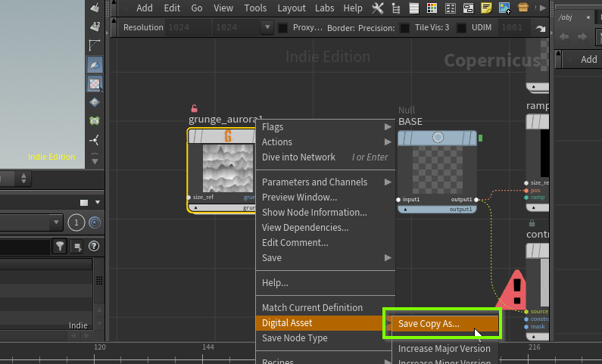Open the Labs menu
Viewport: 602px width, 364px height.
point(324,8)
